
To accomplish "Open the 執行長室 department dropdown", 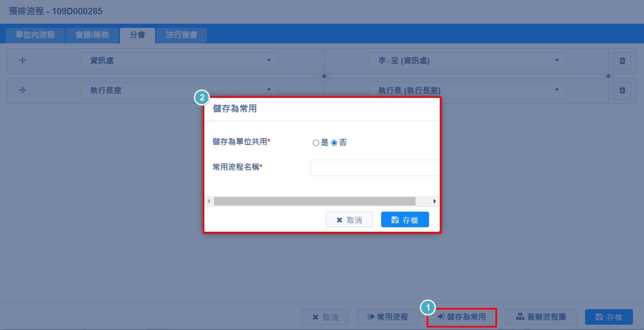I will click(178, 90).
